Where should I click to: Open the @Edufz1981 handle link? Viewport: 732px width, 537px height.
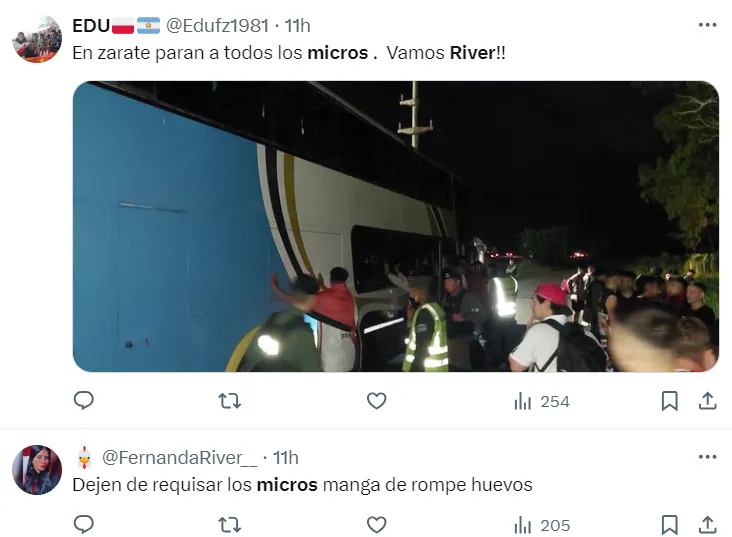(x=217, y=25)
